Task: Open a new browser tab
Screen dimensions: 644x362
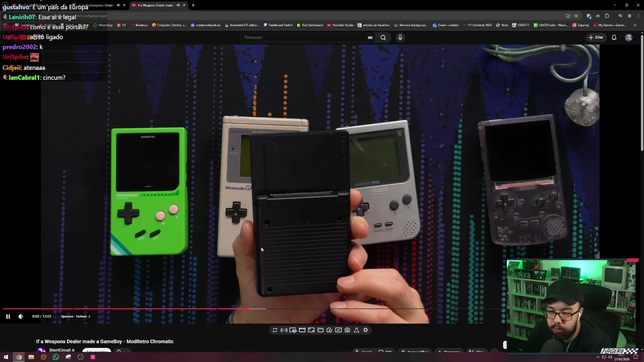Action: coord(193,5)
